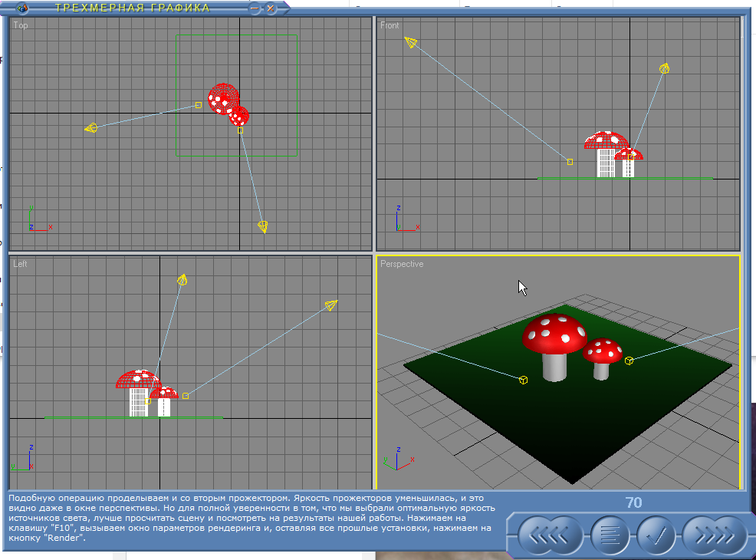
Task: Go to the previous tutorial step
Action: click(x=549, y=536)
